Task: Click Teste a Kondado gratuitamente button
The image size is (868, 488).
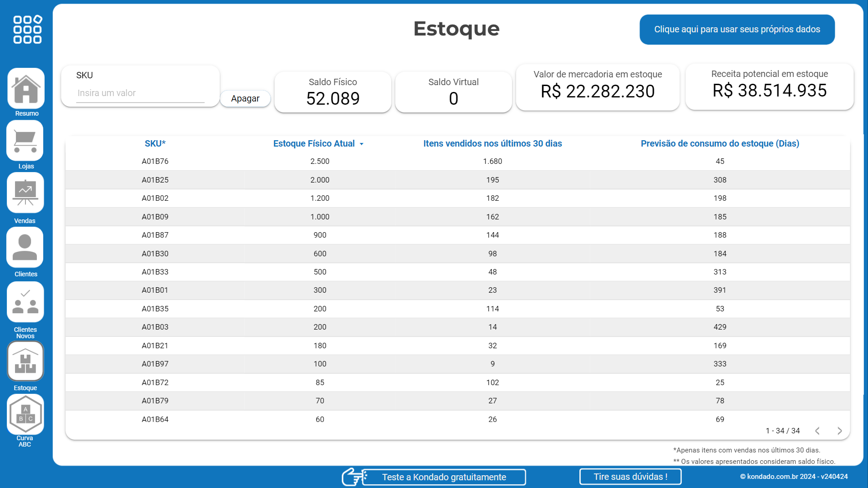Action: point(444,477)
